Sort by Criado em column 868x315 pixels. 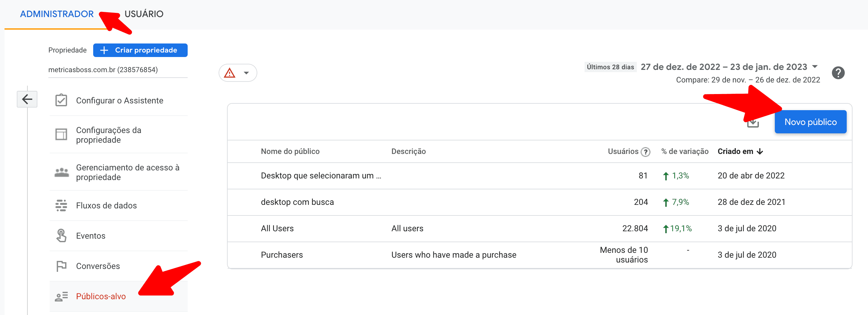tap(740, 151)
